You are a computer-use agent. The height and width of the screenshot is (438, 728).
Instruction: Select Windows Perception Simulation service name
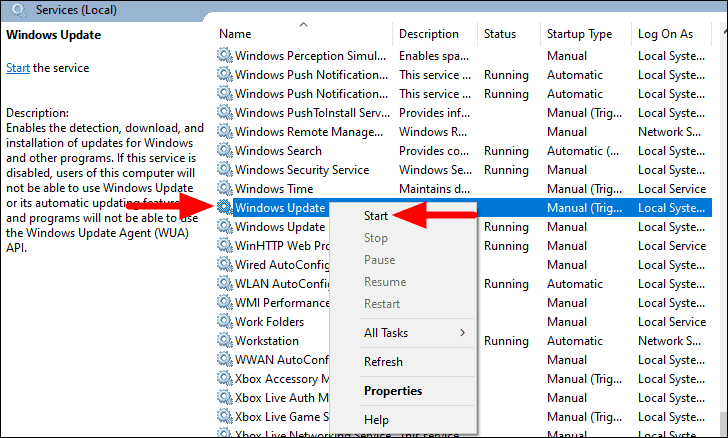pyautogui.click(x=310, y=56)
